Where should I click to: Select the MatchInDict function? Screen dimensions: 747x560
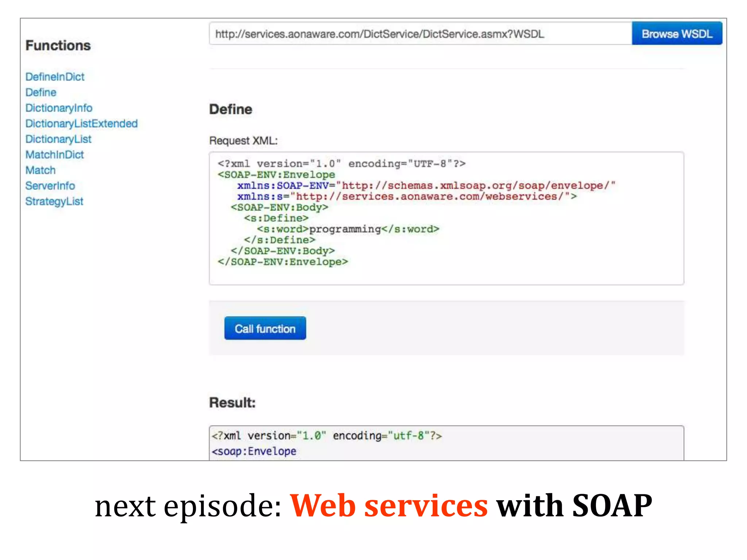point(55,155)
